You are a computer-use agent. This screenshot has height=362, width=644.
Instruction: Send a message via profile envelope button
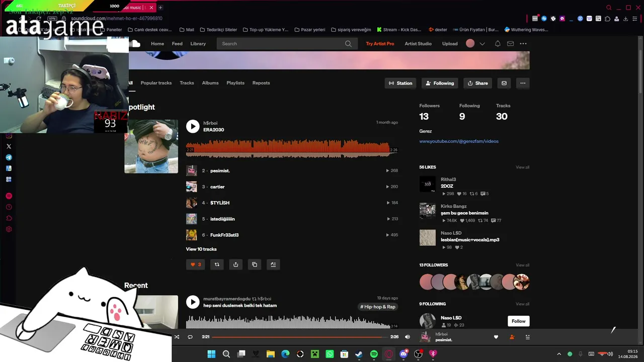click(x=504, y=83)
